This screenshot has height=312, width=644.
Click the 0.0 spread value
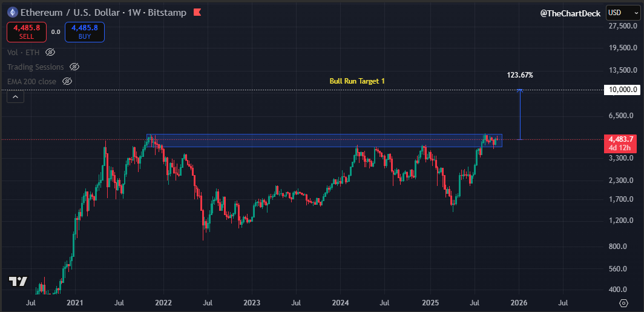(56, 32)
